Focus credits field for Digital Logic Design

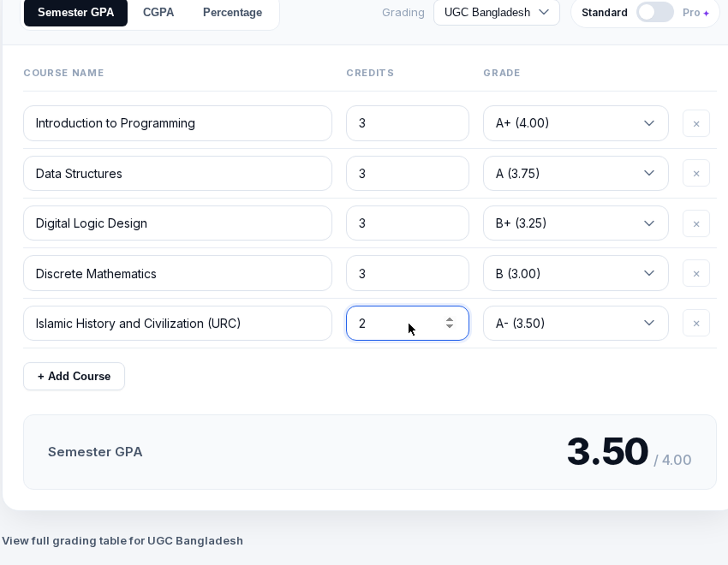(407, 223)
